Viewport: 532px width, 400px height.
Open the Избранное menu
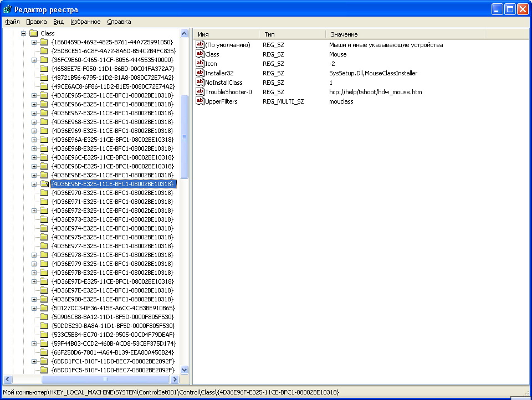85,22
